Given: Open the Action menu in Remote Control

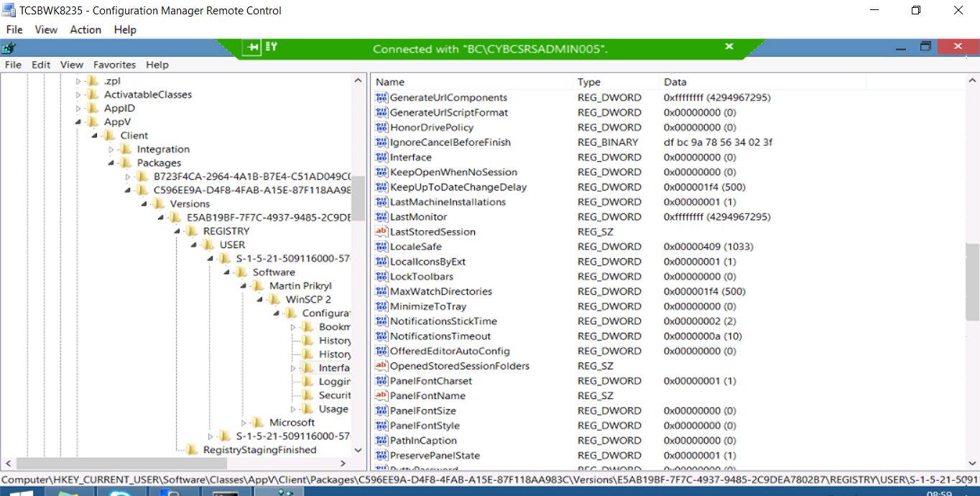Looking at the screenshot, I should pos(85,29).
